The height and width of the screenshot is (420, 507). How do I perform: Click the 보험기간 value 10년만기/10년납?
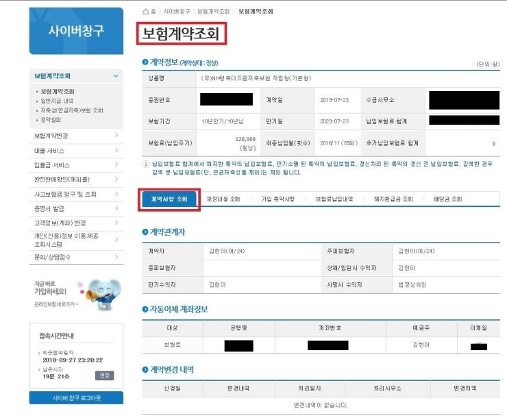pos(223,121)
